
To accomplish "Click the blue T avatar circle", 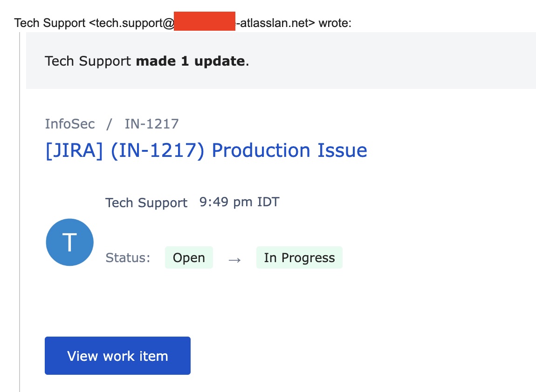I will click(x=69, y=242).
